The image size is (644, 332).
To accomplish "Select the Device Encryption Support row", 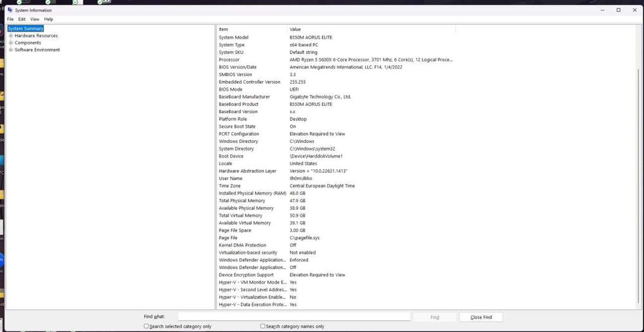I will click(336, 275).
